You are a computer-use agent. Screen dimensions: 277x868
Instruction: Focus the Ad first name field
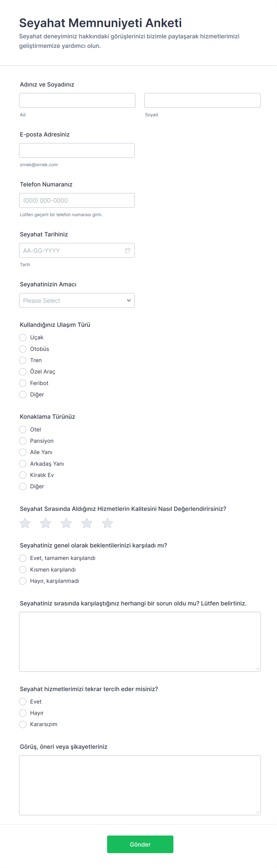pyautogui.click(x=77, y=101)
